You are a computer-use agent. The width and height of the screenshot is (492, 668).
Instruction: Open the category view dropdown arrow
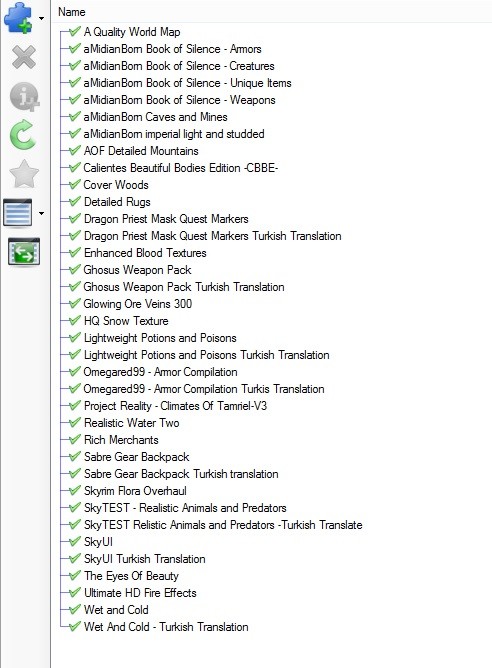(x=41, y=213)
